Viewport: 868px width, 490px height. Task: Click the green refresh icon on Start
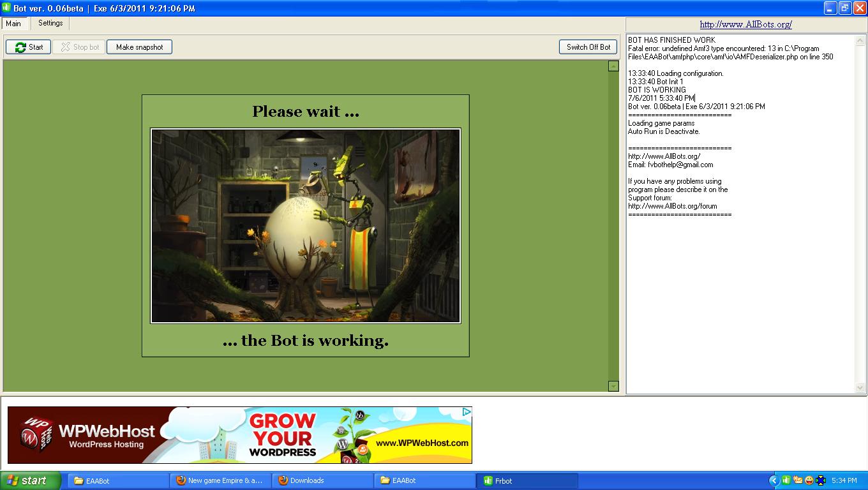coord(20,47)
